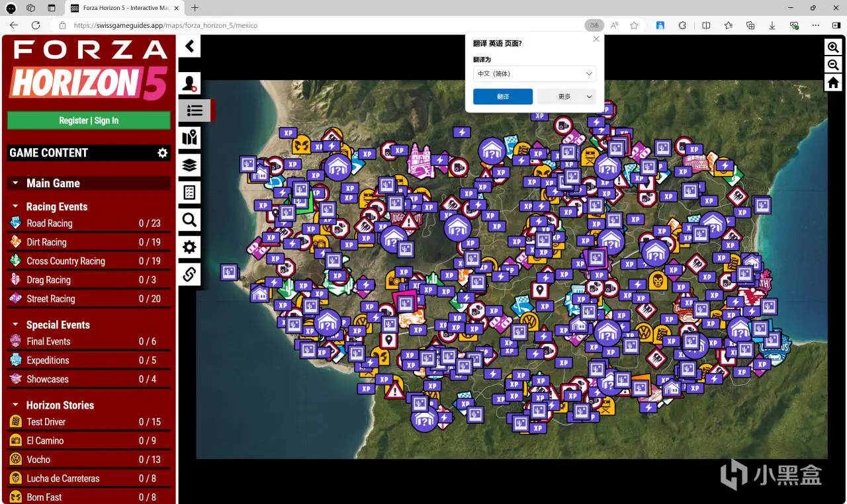Click the chain link share icon
This screenshot has width=847, height=504.
(190, 274)
